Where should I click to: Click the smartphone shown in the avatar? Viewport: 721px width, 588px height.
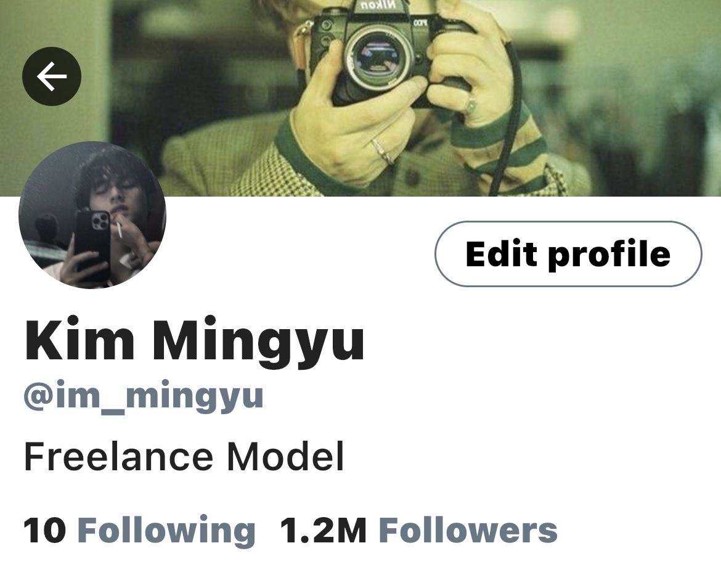(92, 245)
